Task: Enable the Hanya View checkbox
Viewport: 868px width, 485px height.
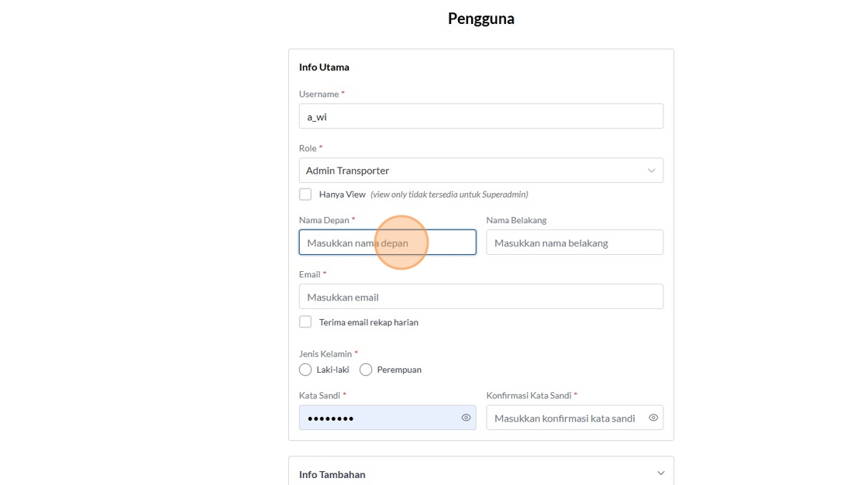Action: 305,194
